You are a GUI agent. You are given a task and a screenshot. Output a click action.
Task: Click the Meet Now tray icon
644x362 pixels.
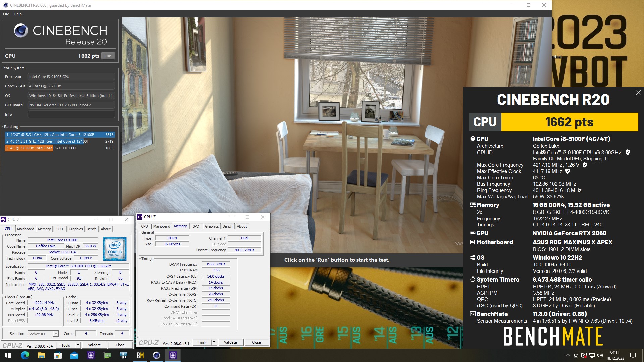click(576, 355)
